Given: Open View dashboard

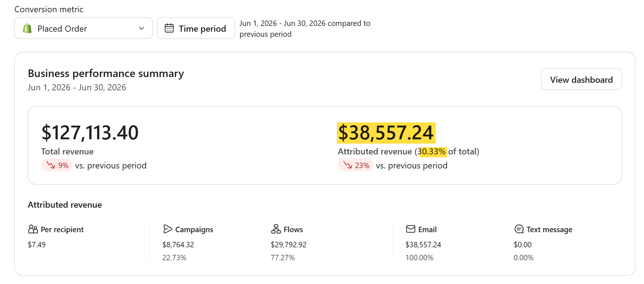Looking at the screenshot, I should [581, 79].
